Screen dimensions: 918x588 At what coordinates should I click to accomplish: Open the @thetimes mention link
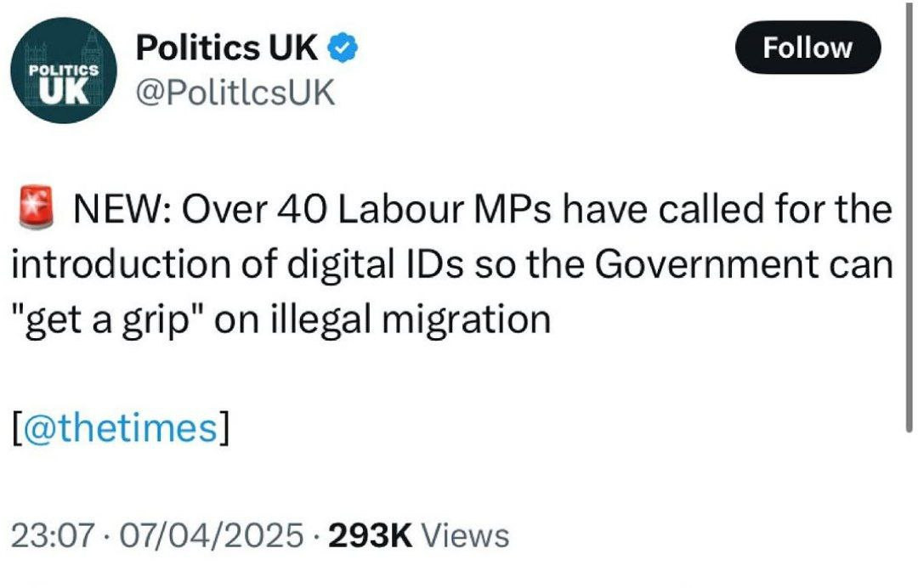pyautogui.click(x=122, y=427)
